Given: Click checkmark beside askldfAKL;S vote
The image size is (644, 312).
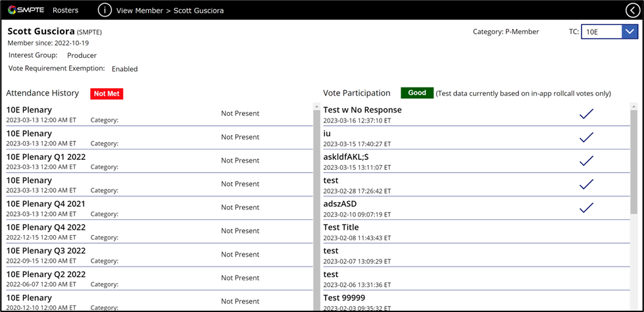Looking at the screenshot, I should click(586, 161).
